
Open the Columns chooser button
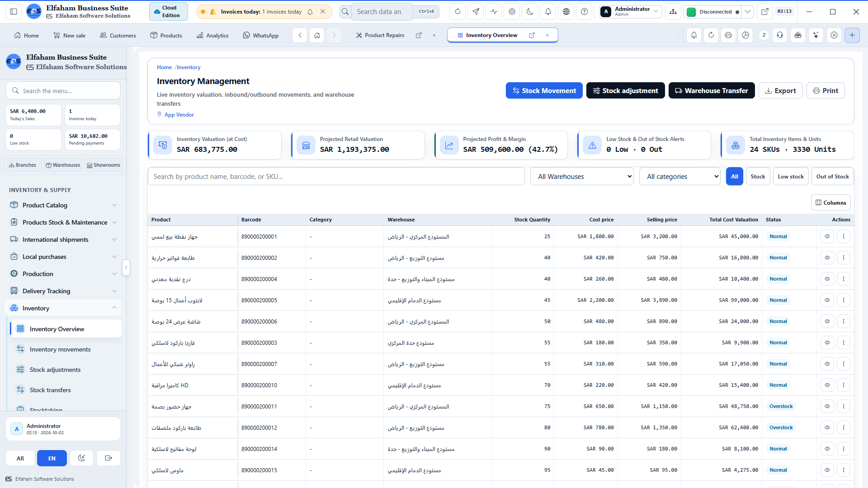(831, 202)
